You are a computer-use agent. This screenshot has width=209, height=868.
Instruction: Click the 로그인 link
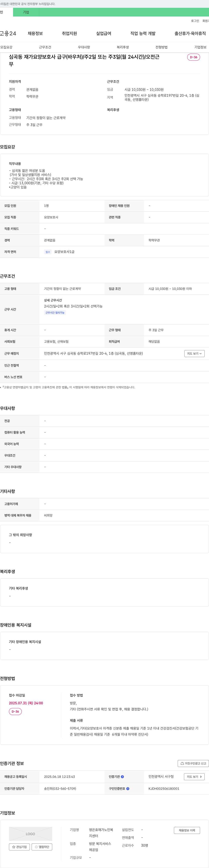(195, 21)
